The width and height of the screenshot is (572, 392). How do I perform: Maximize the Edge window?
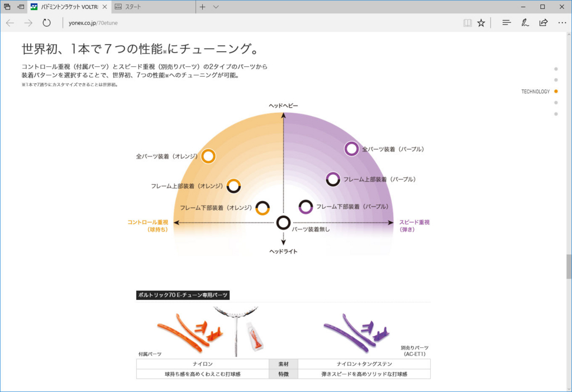pos(542,7)
